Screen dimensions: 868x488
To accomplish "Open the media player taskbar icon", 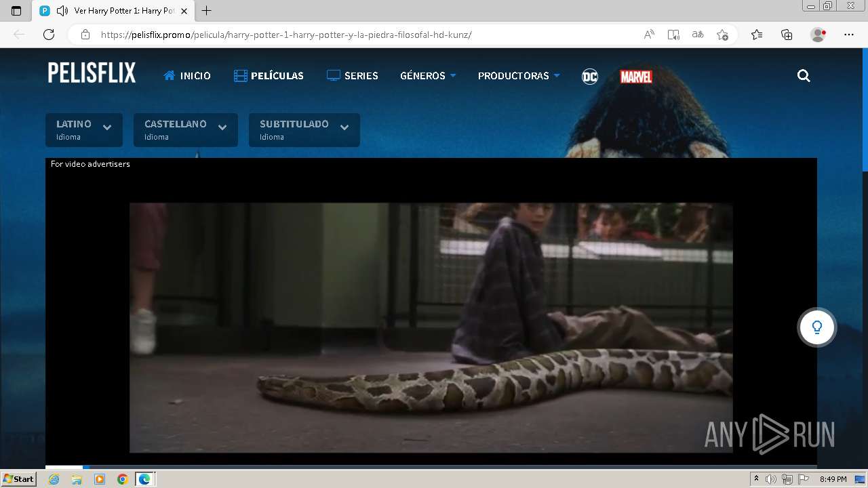I will 100,479.
